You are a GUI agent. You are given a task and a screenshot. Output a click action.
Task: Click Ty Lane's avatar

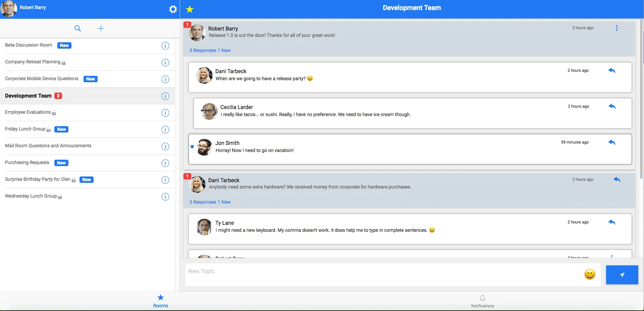(x=204, y=227)
